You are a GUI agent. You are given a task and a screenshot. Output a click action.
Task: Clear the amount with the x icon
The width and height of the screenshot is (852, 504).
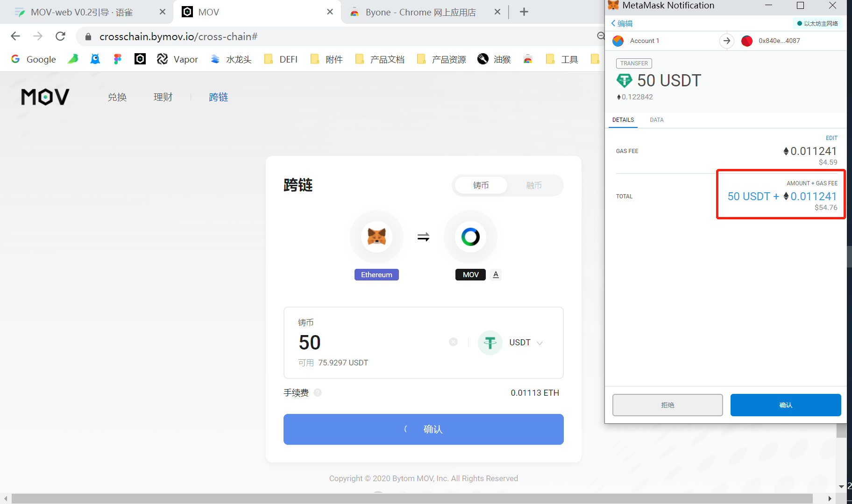coord(453,342)
